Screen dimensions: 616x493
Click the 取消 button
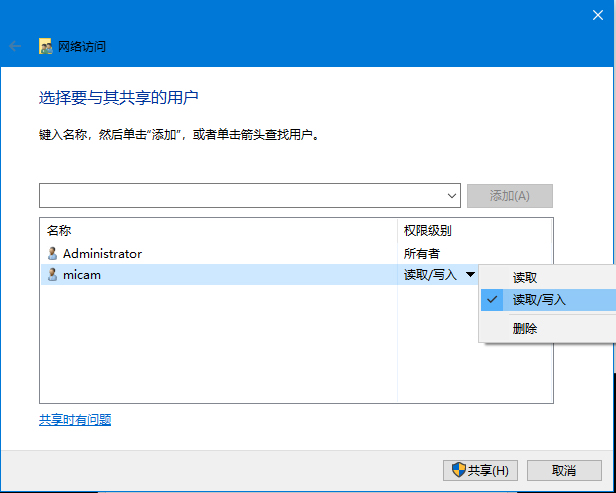564,470
